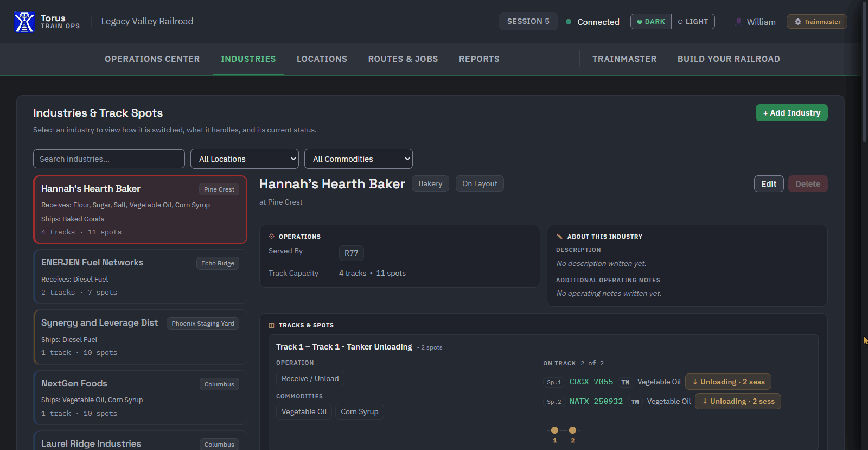Open the Routes & Jobs tab

pyautogui.click(x=403, y=59)
